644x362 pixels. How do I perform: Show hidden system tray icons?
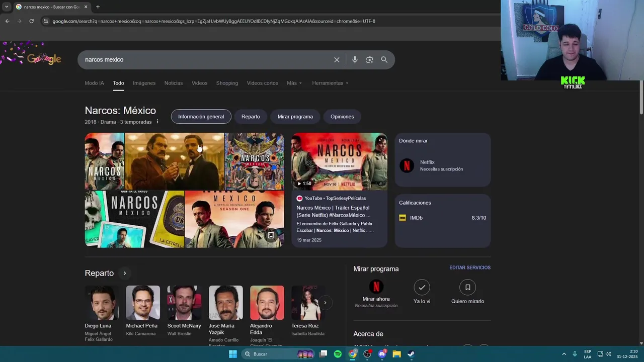pyautogui.click(x=564, y=354)
